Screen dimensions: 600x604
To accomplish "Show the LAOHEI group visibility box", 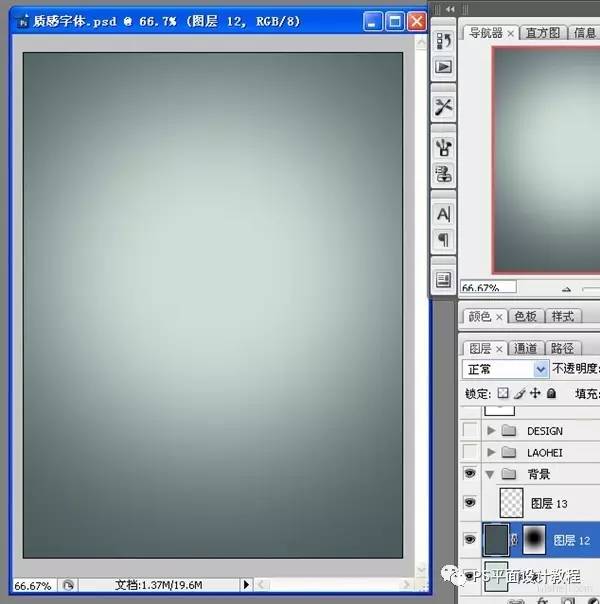I will pos(470,451).
